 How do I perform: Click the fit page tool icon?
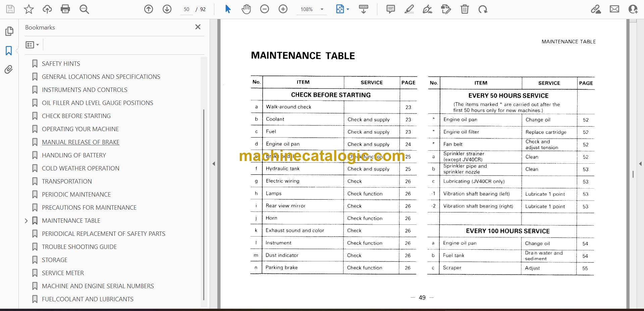coord(340,9)
